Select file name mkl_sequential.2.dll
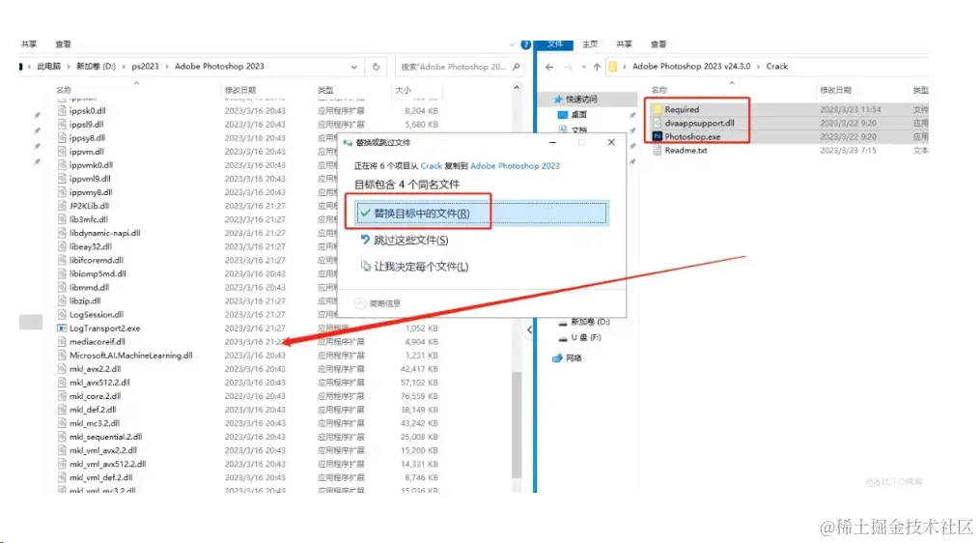The width and height of the screenshot is (980, 543). tap(105, 437)
